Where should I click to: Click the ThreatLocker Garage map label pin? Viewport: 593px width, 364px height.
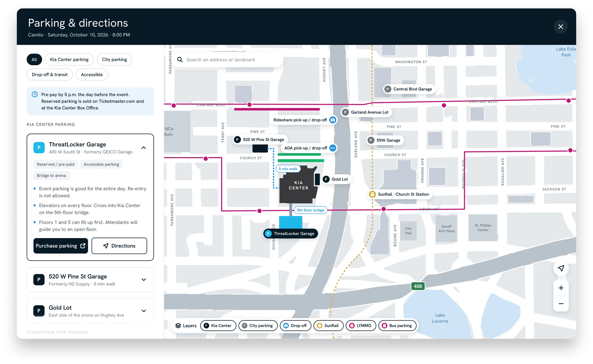coord(291,234)
